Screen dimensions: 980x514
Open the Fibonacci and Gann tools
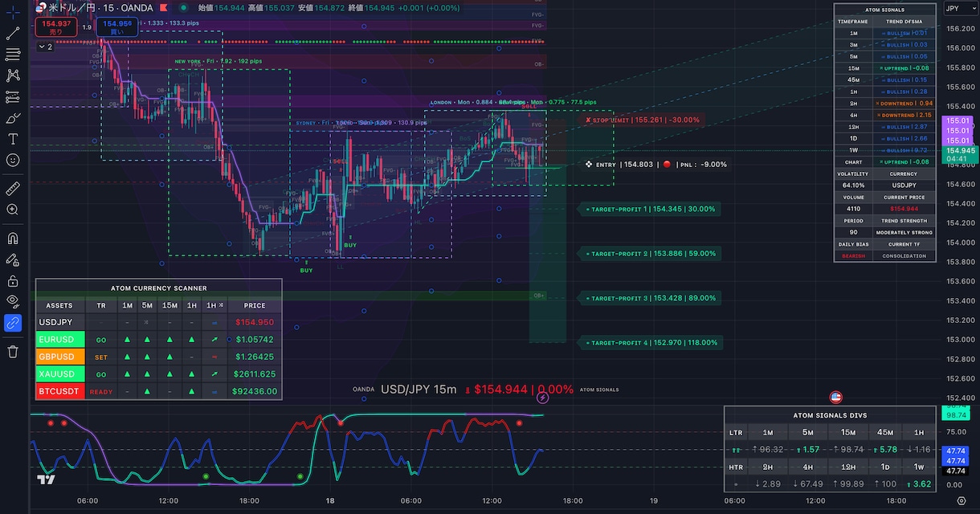click(x=13, y=55)
